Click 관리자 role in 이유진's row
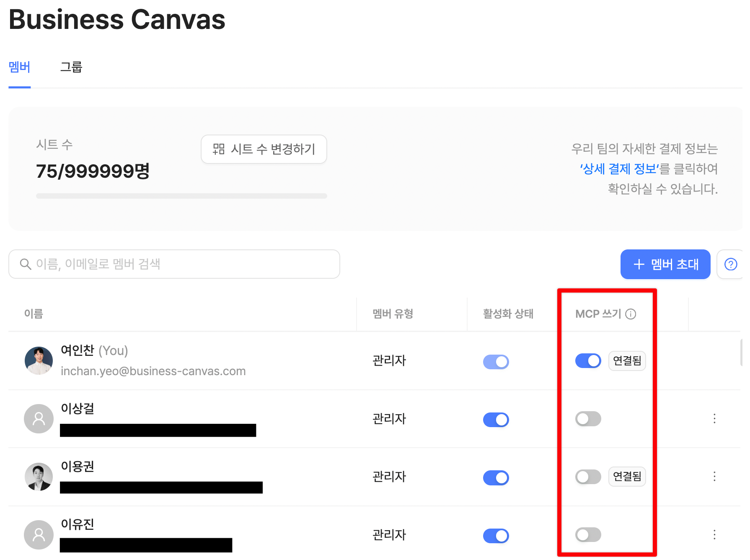This screenshot has width=750, height=560. [x=389, y=535]
